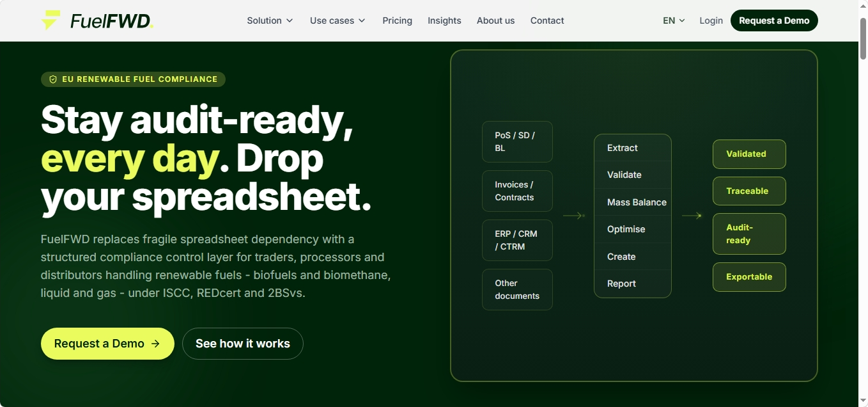Viewport: 868px width, 407px height.
Task: Click the Extract step
Action: (x=633, y=148)
